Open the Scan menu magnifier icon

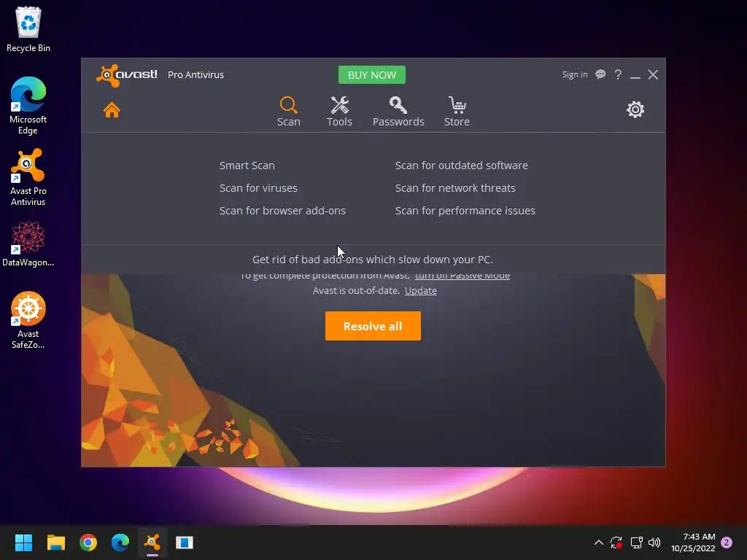coord(288,105)
